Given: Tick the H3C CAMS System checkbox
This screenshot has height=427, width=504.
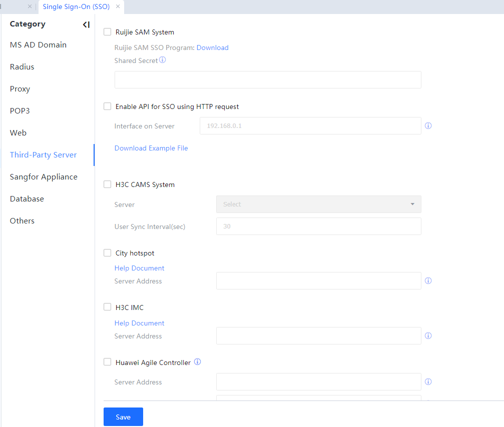Looking at the screenshot, I should (x=108, y=184).
